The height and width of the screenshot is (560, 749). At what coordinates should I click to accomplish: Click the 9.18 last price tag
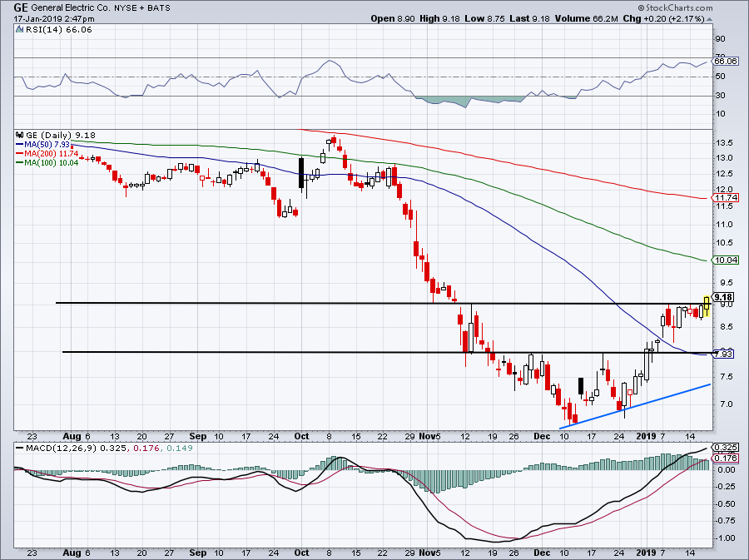coord(723,297)
